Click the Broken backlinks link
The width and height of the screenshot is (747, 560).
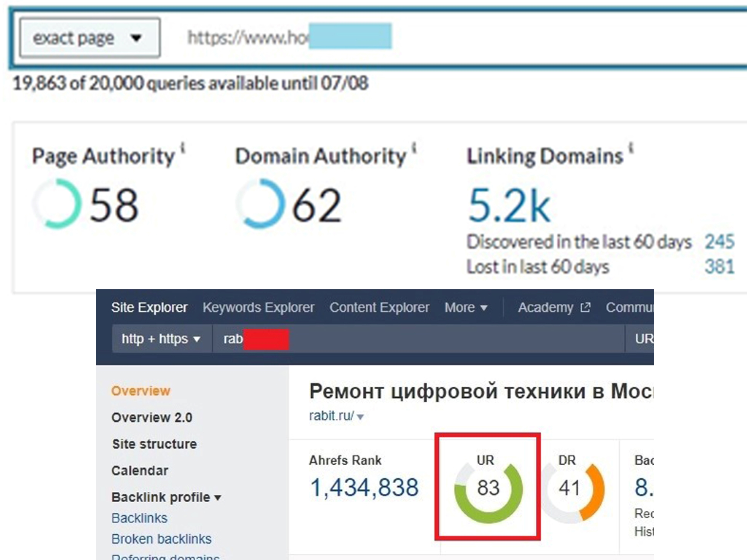coord(161,539)
